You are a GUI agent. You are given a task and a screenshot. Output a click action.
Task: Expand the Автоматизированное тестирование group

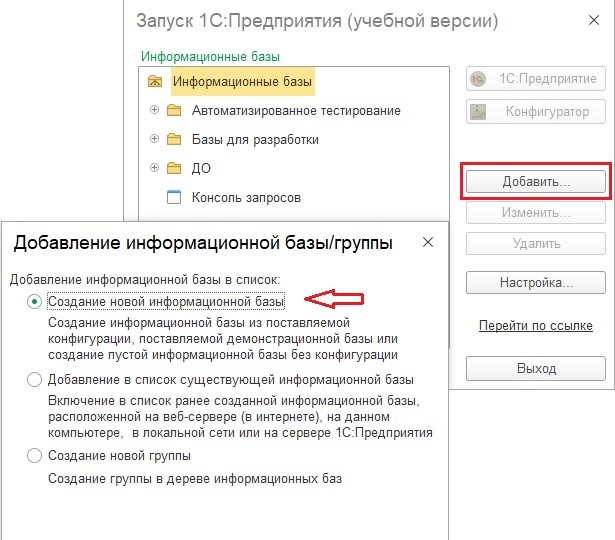[154, 110]
